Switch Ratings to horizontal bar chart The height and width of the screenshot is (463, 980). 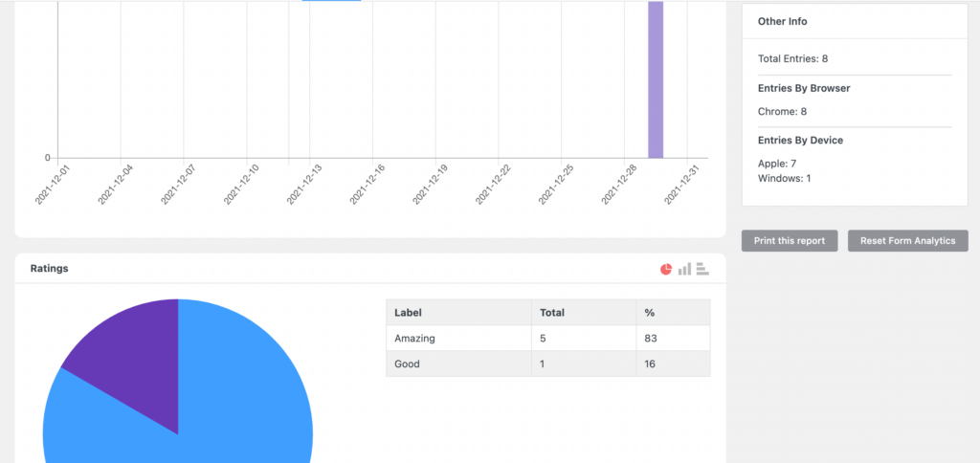click(x=702, y=269)
